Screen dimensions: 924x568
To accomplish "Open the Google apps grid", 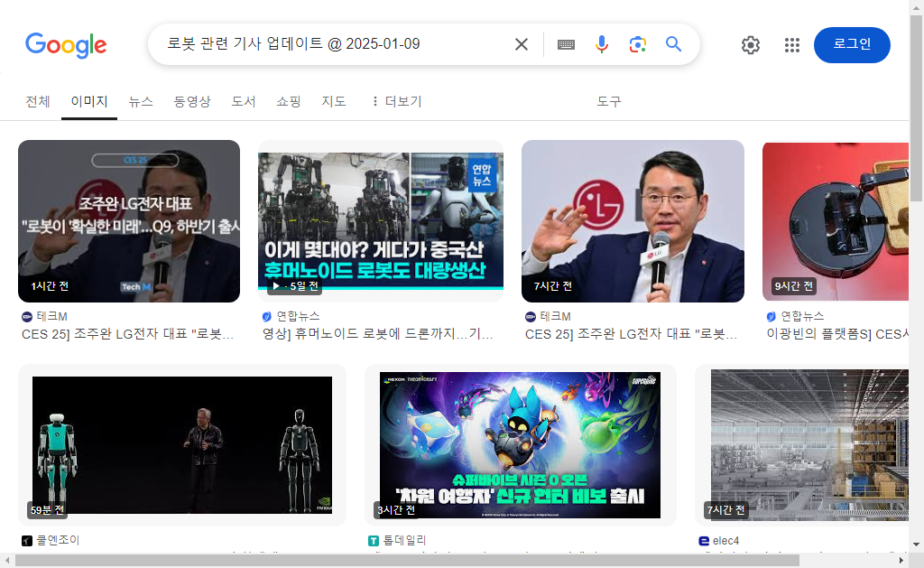I will [x=792, y=45].
